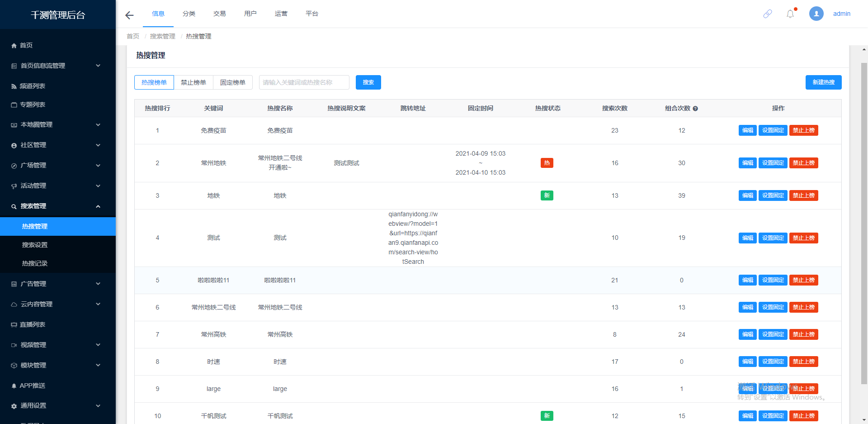This screenshot has width=868, height=424.
Task: Click 禁止上榜 for 地铁 row
Action: click(804, 195)
